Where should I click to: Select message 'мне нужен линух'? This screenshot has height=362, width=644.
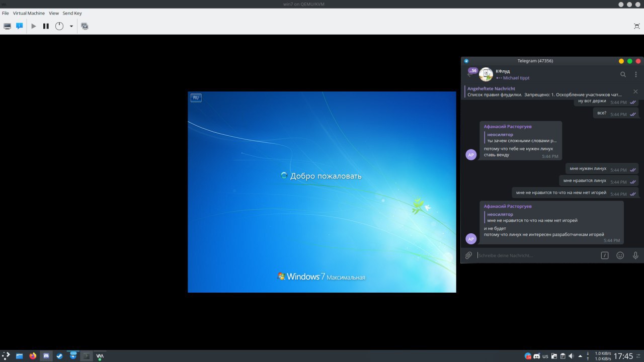tap(602, 169)
